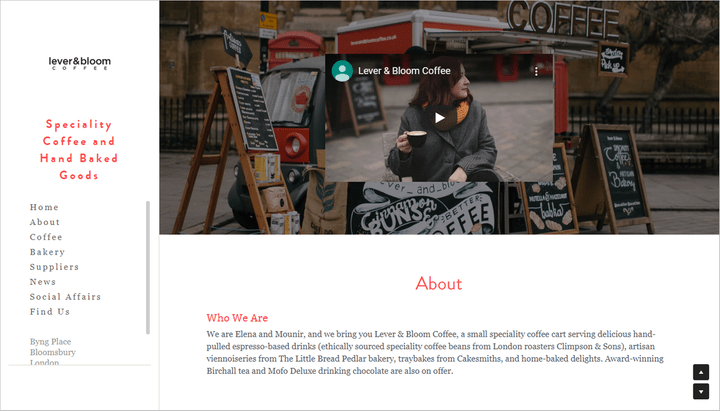Click the lever&bloom coffee logo

(x=79, y=63)
